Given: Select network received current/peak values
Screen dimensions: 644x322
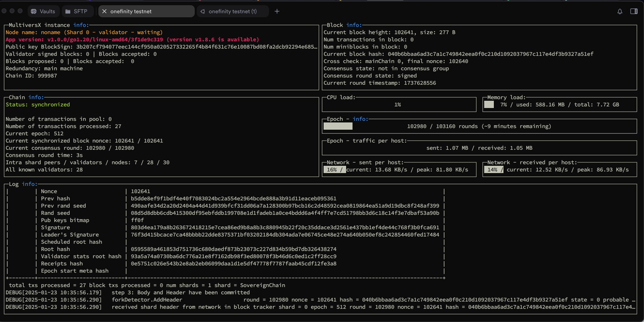Looking at the screenshot, I should click(x=568, y=170).
